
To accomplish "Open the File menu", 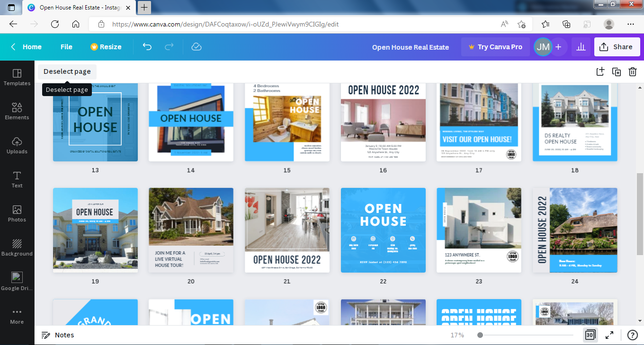I will click(x=66, y=47).
